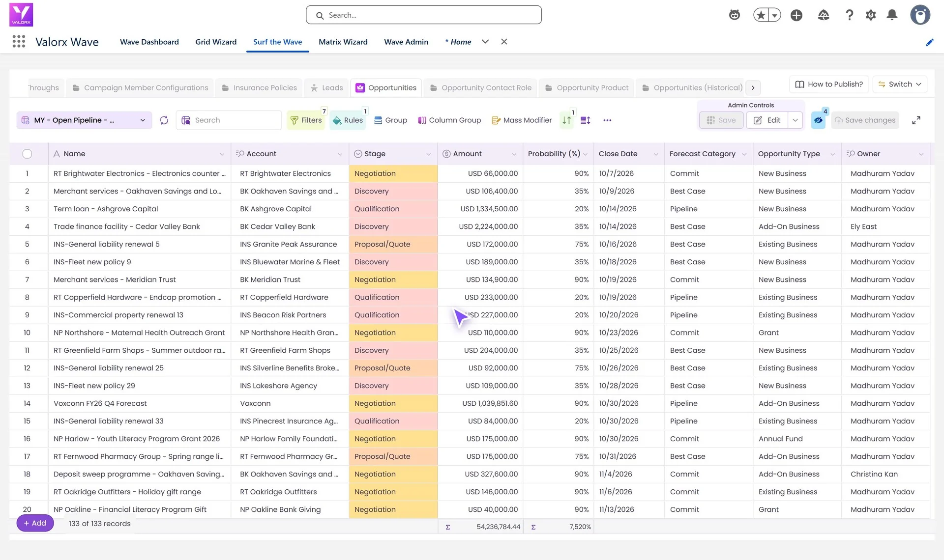The width and height of the screenshot is (944, 560).
Task: Close the Home tab
Action: [x=504, y=42]
